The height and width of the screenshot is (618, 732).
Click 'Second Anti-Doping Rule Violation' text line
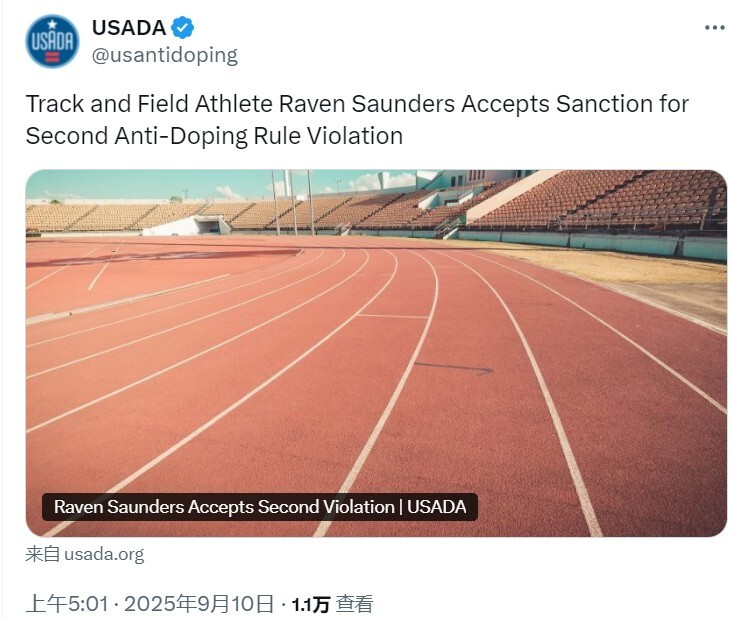click(214, 136)
